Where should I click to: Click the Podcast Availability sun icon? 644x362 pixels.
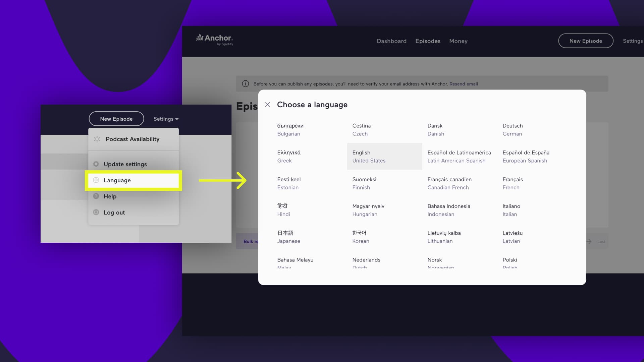[x=97, y=139]
